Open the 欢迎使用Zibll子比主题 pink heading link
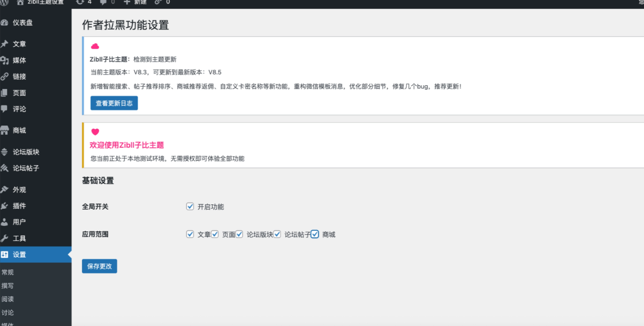644x326 pixels. point(127,145)
